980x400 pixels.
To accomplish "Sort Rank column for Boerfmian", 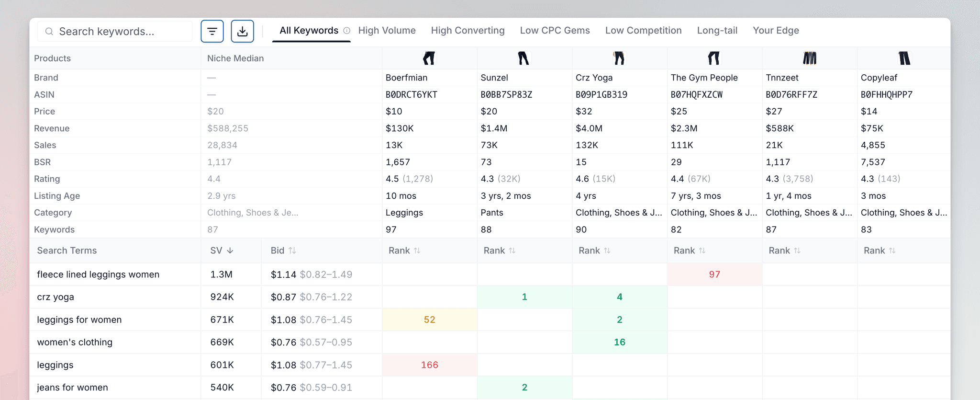I will (x=417, y=251).
